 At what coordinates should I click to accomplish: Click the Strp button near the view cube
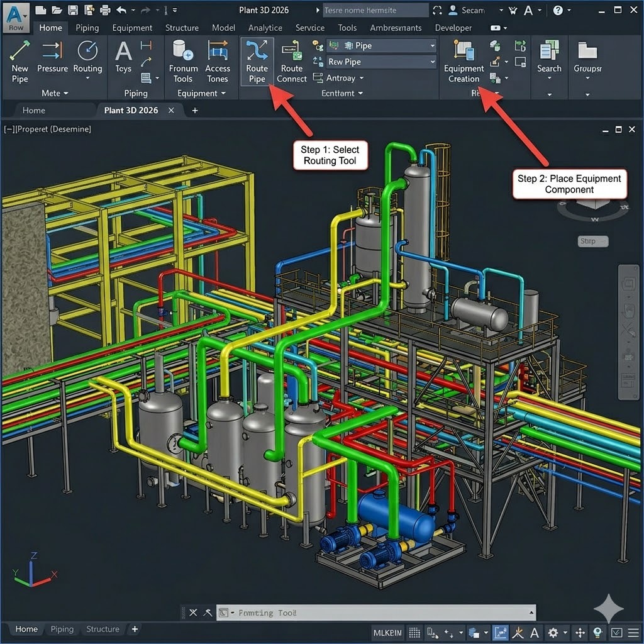(x=592, y=241)
